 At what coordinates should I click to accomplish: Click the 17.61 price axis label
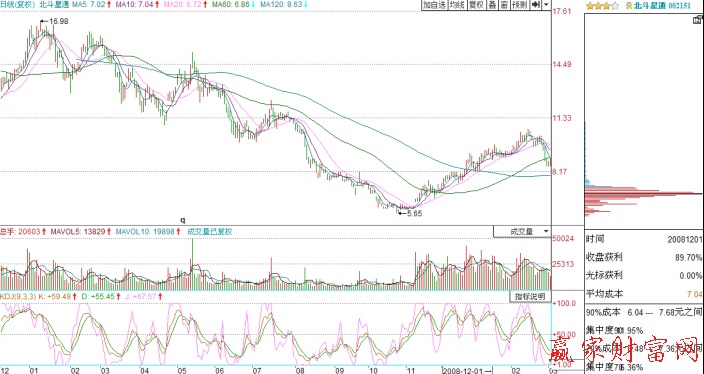pos(563,11)
